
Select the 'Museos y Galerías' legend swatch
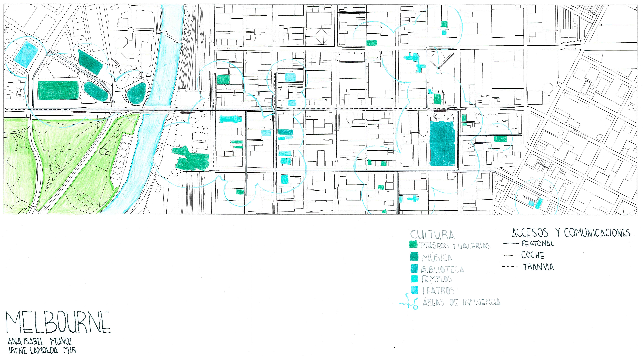pos(413,245)
